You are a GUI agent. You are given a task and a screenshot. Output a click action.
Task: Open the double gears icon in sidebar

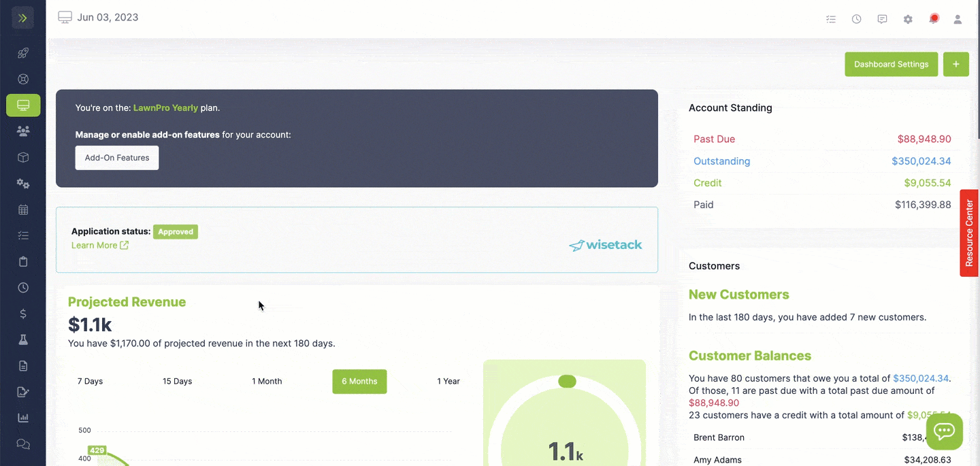23,184
